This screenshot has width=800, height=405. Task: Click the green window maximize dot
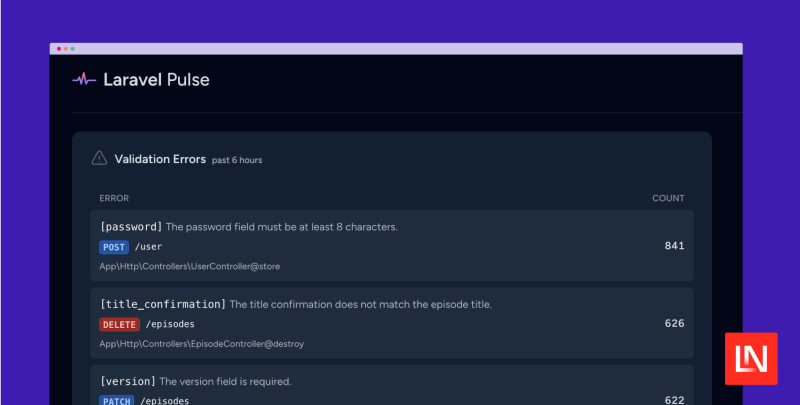click(x=72, y=48)
